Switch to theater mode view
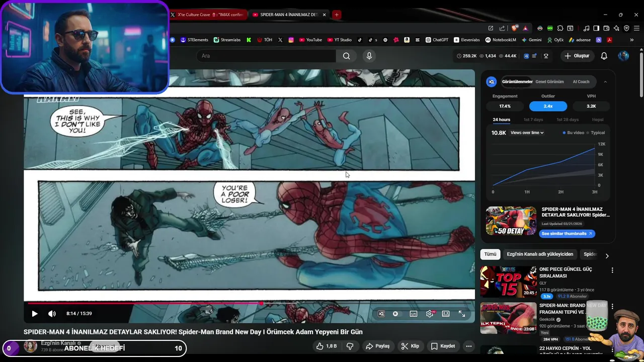The width and height of the screenshot is (644, 362). point(446,314)
